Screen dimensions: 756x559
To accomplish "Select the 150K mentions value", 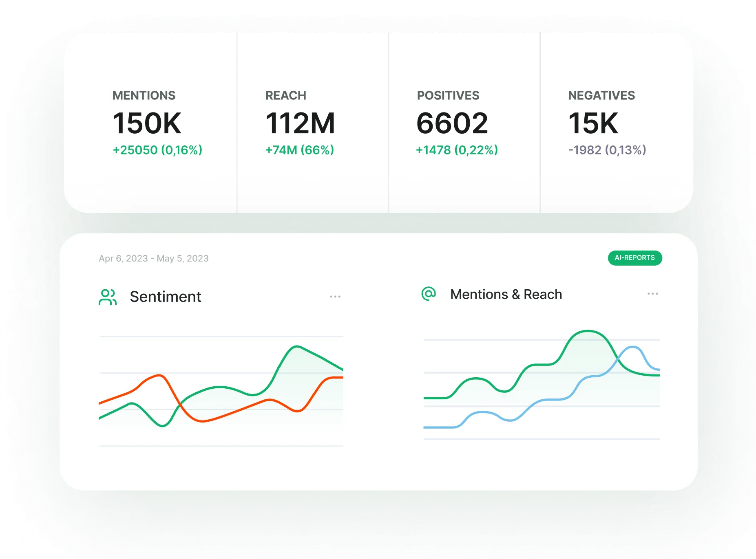I will 147,123.
